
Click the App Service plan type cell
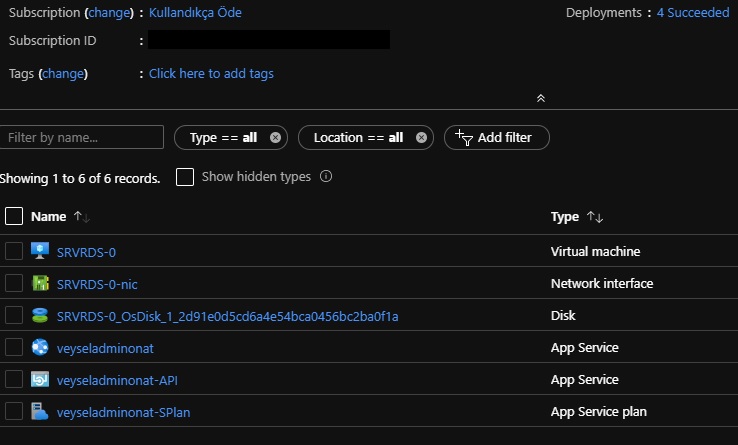click(599, 412)
